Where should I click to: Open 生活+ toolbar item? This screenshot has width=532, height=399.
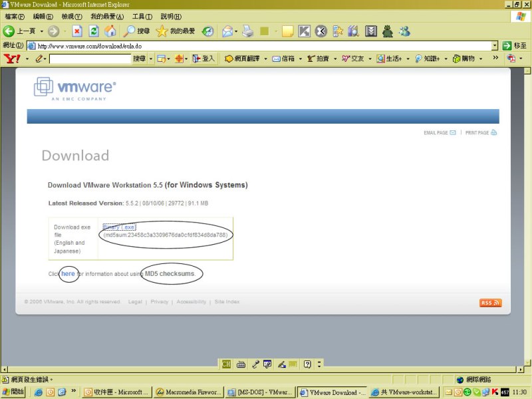[x=390, y=59]
